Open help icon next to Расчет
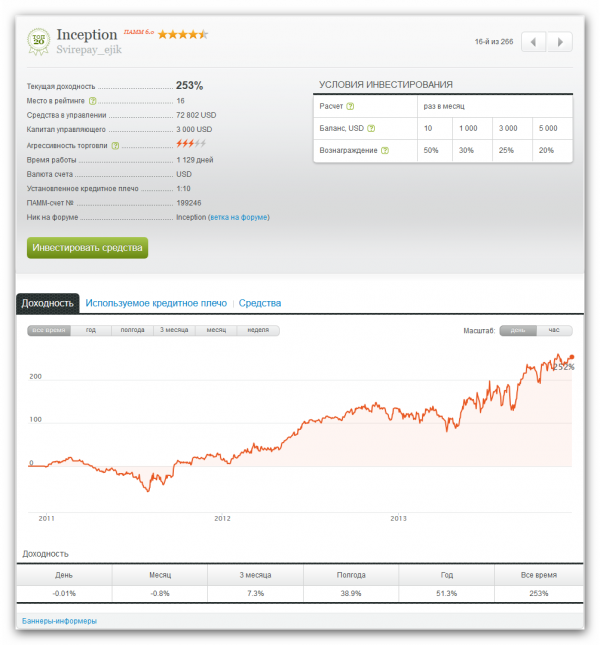The height and width of the screenshot is (645, 600). [350, 107]
